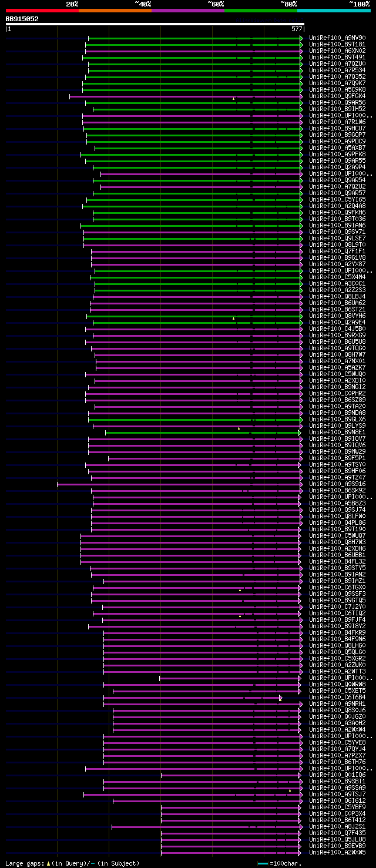Select the label UniRef100_B9HCU7
This screenshot has width=376, height=868.
coord(337,129)
